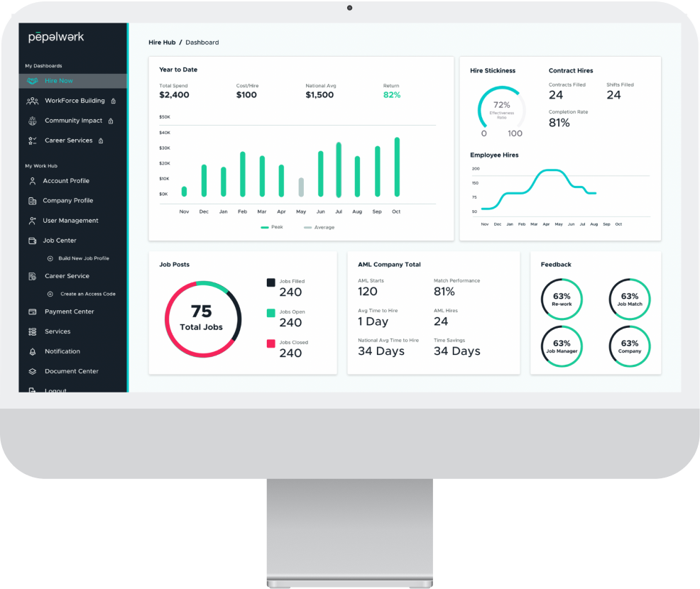Open Job Center in the sidebar
The width and height of the screenshot is (700, 589).
pyautogui.click(x=60, y=241)
